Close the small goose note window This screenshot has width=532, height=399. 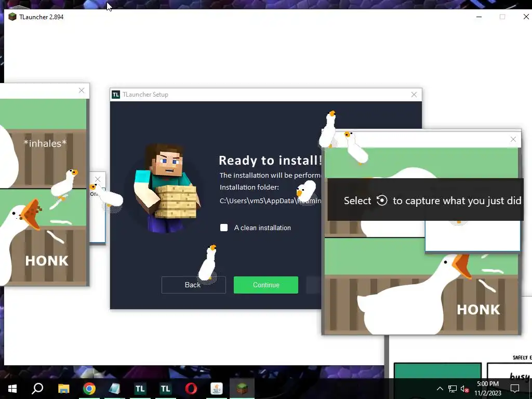pyautogui.click(x=98, y=179)
